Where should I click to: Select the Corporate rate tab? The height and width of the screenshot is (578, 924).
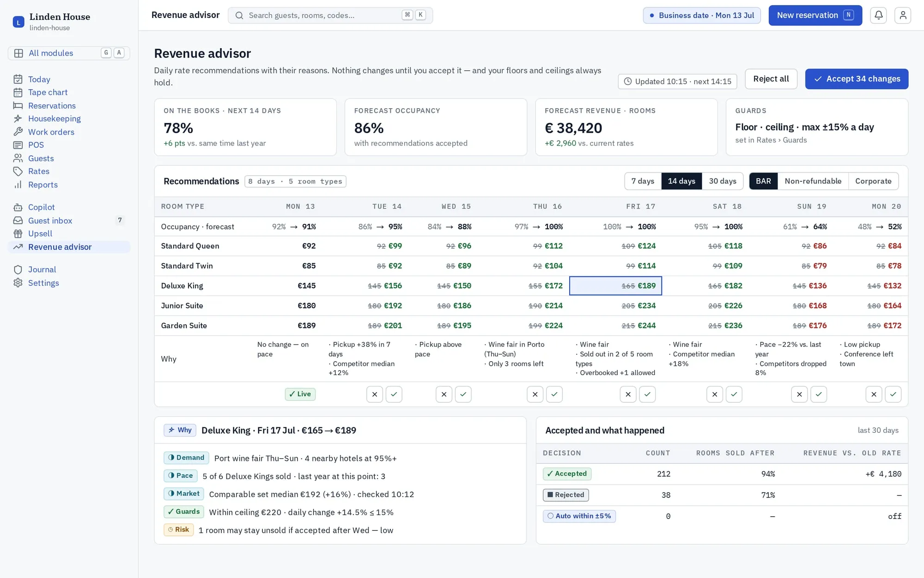pyautogui.click(x=873, y=181)
